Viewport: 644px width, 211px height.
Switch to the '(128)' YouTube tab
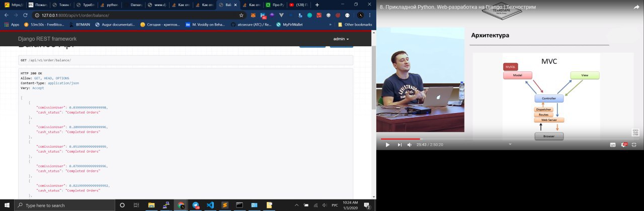click(298, 5)
